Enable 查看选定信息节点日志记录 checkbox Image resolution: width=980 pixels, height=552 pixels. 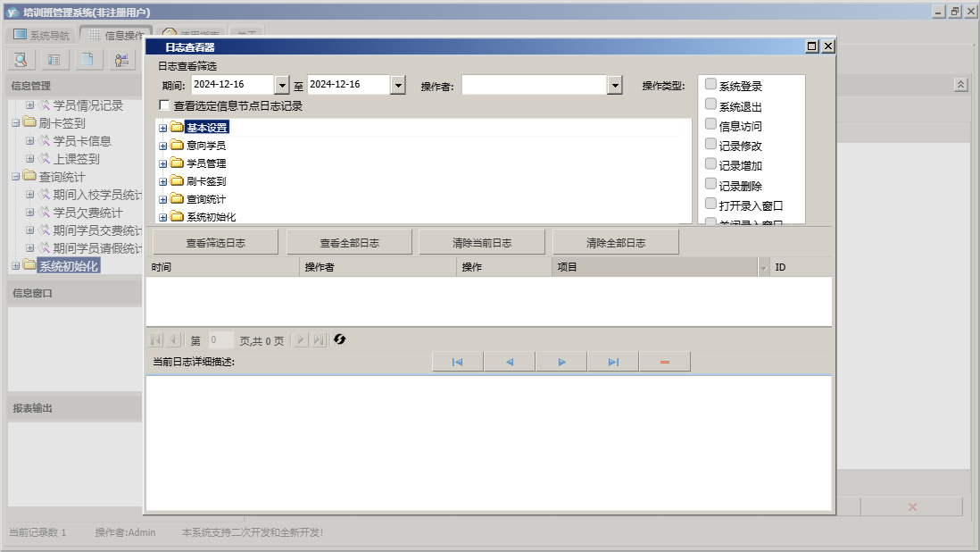tap(164, 105)
